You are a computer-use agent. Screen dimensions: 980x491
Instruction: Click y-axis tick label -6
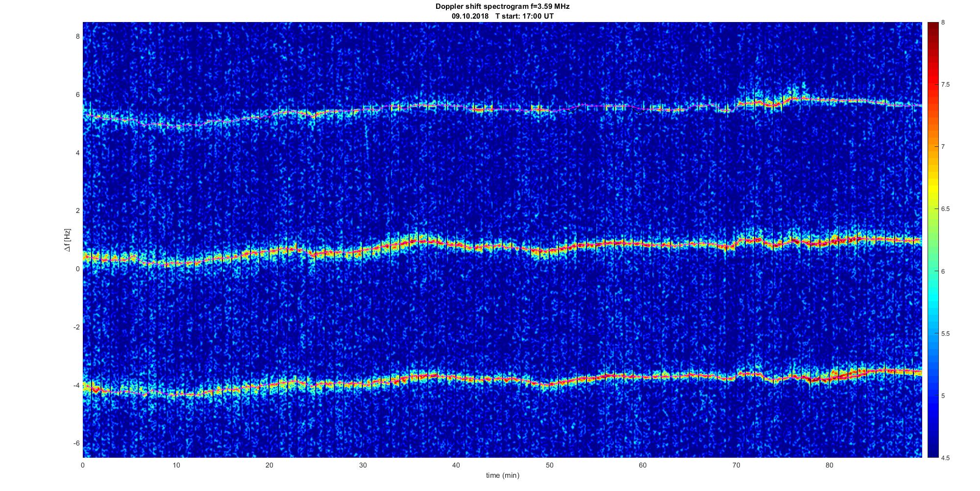point(76,443)
